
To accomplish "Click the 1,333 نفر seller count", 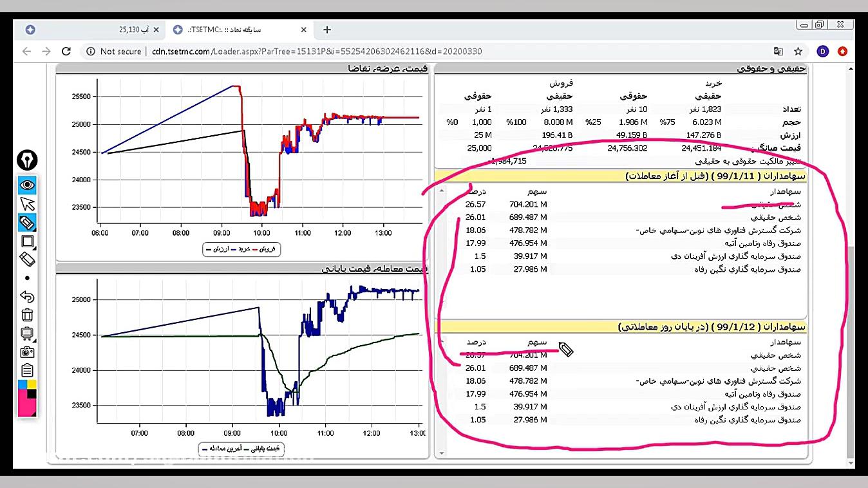I will point(555,109).
